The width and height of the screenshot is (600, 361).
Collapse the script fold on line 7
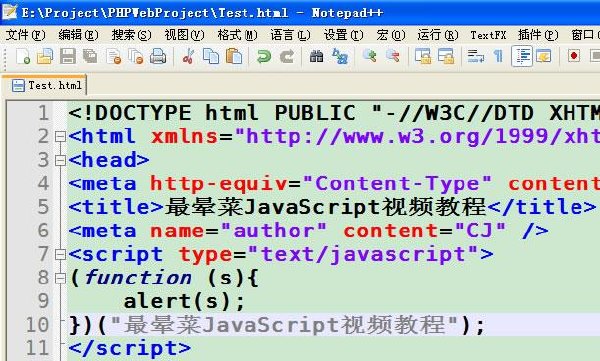[x=60, y=255]
